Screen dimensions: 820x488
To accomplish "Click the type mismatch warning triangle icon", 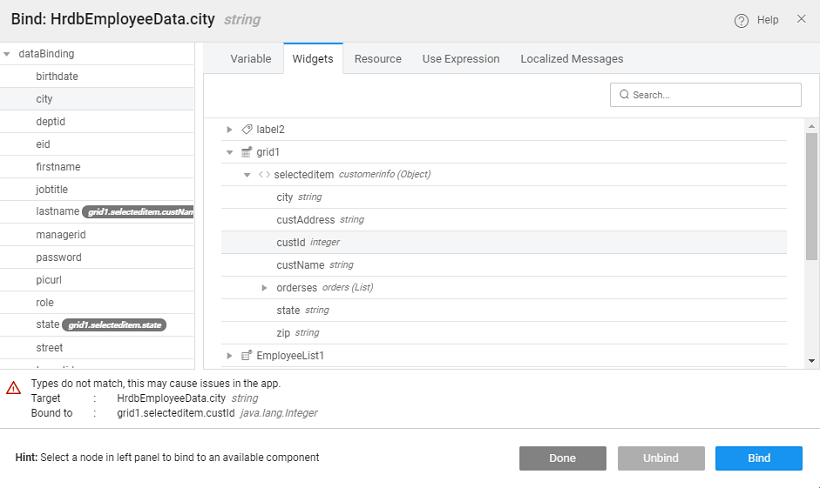I will [x=14, y=388].
